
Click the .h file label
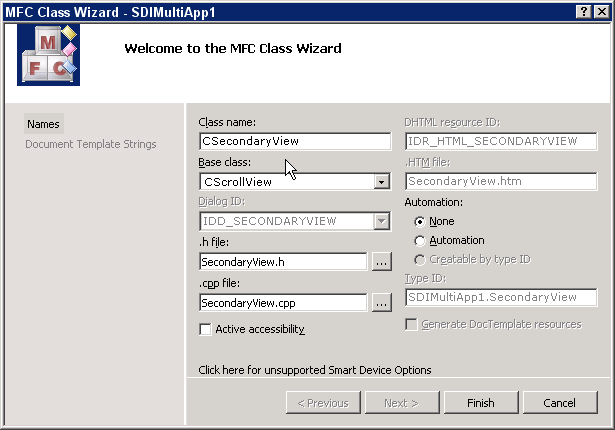click(214, 242)
